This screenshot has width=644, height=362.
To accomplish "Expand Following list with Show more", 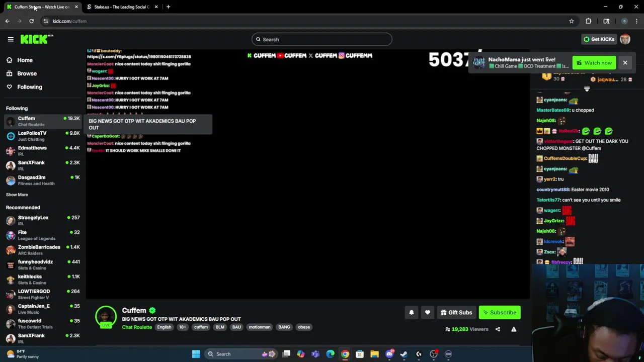I will tap(17, 195).
